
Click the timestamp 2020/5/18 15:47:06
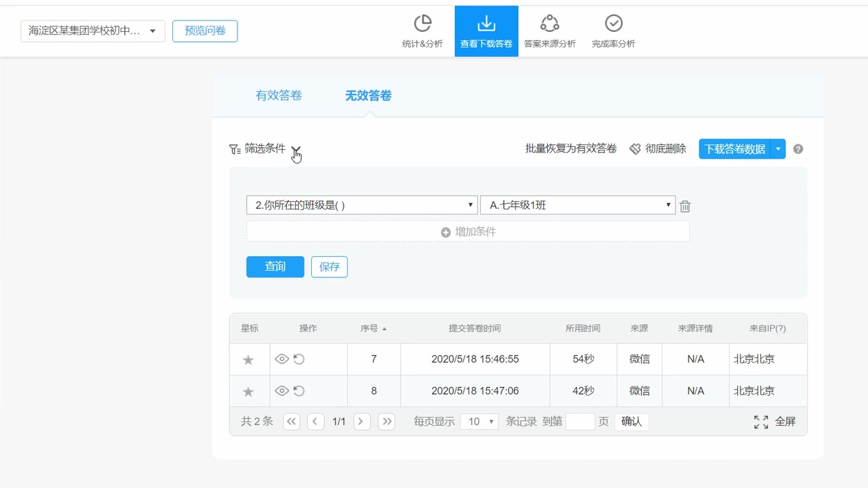(x=475, y=391)
